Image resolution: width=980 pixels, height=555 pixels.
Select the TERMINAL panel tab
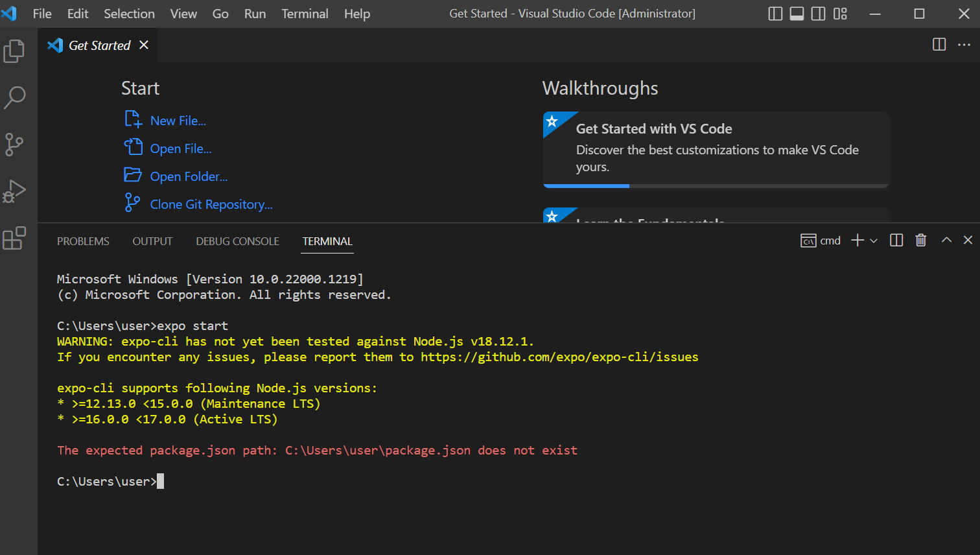click(x=327, y=241)
